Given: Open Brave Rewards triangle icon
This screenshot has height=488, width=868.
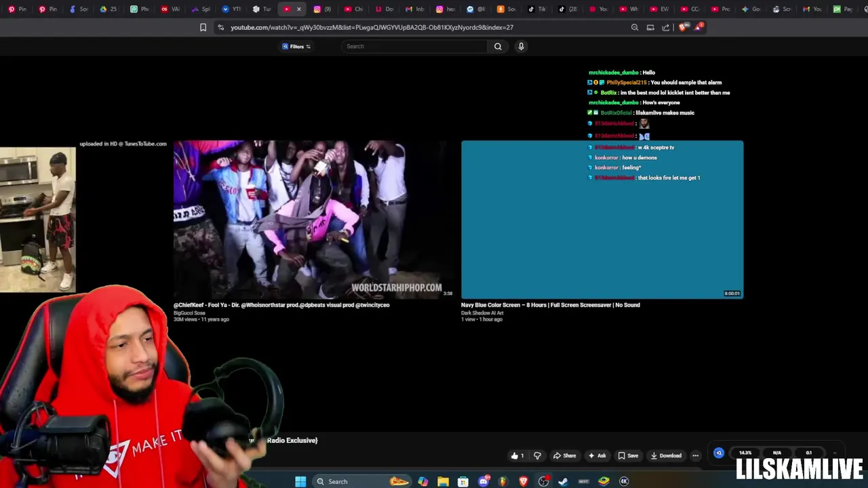Looking at the screenshot, I should pos(698,27).
